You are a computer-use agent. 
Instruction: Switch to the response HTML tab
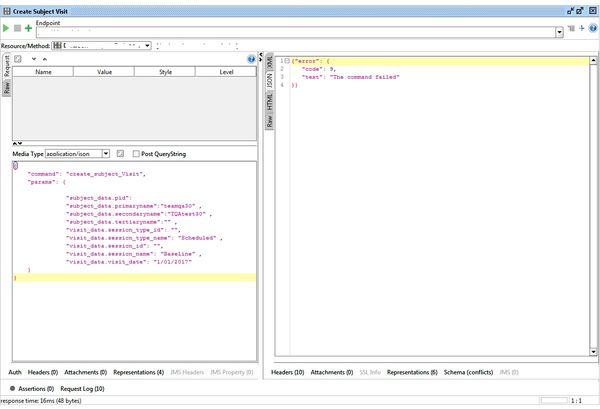(x=269, y=103)
